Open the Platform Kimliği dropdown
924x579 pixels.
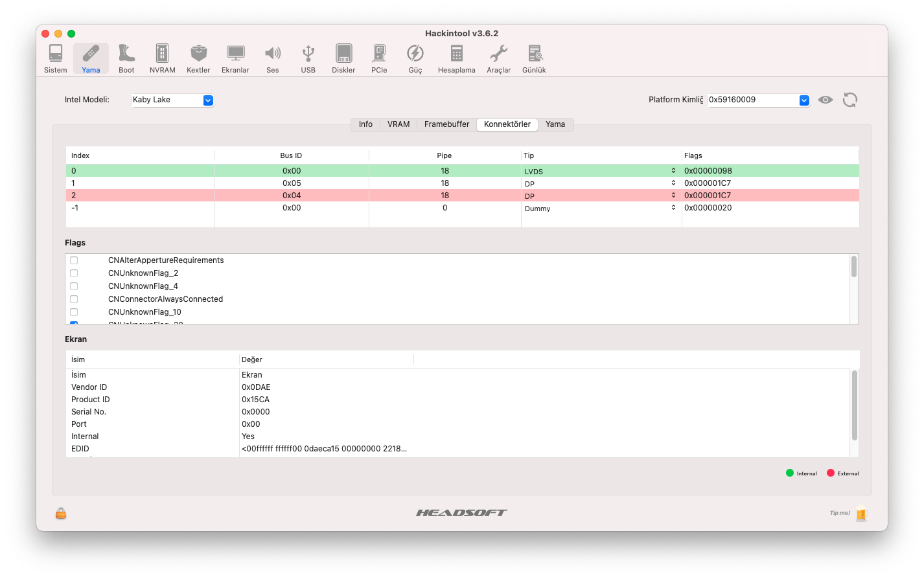click(803, 100)
